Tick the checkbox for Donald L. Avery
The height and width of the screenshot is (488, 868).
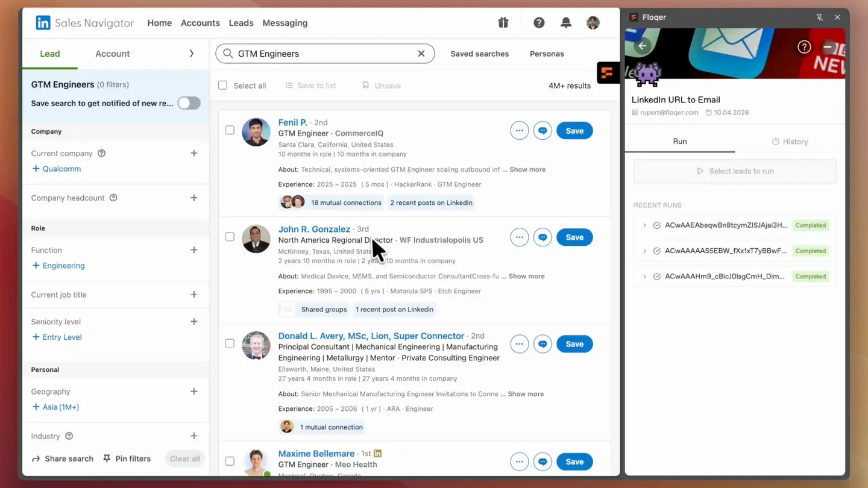coord(230,343)
